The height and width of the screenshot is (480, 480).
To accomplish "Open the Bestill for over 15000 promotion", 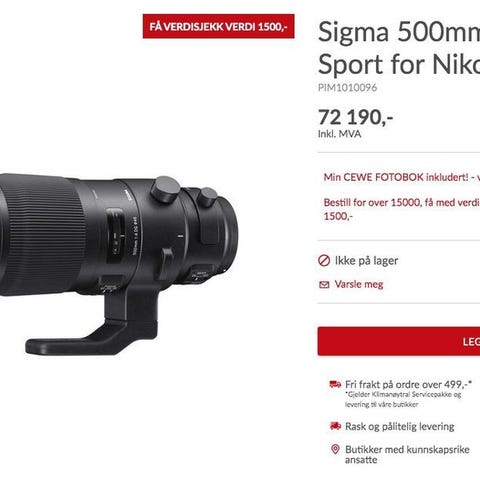I will click(x=402, y=209).
